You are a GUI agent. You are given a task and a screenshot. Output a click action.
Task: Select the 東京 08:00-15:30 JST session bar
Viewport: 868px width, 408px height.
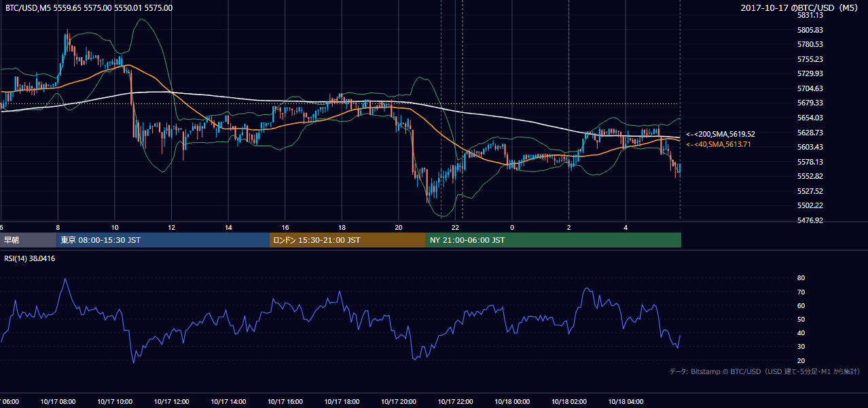tap(163, 240)
